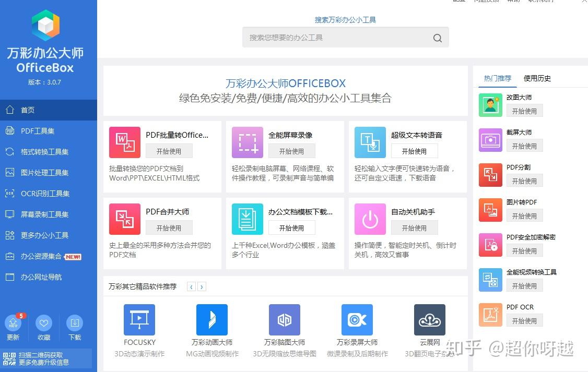Image resolution: width=588 pixels, height=372 pixels.
Task: Click 改图大师 green icon
Action: point(490,105)
